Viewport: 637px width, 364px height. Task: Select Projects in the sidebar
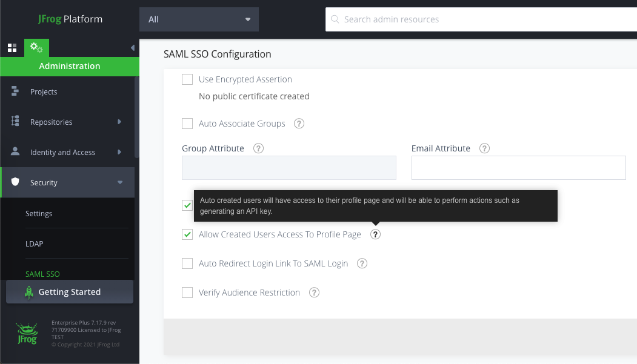pos(44,92)
